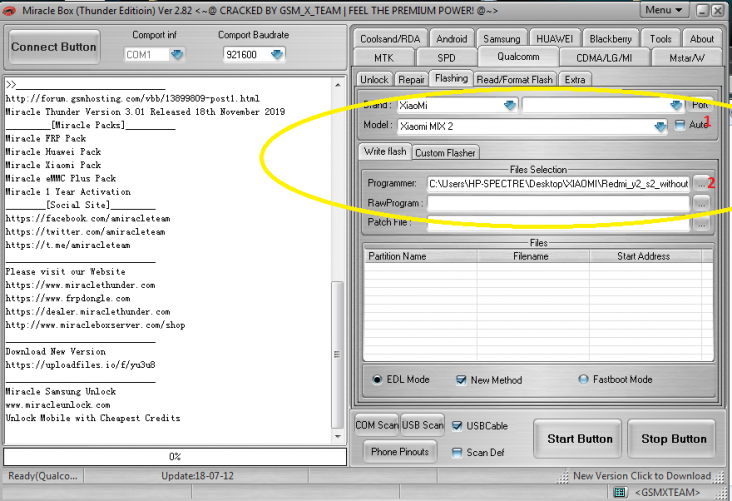
Task: Click the log scrollbar up arrow
Action: (338, 85)
